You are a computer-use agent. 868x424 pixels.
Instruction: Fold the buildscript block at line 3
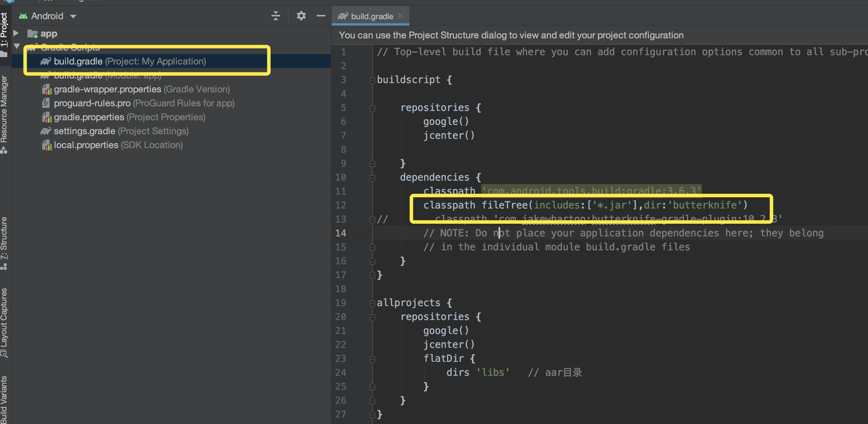tap(372, 80)
